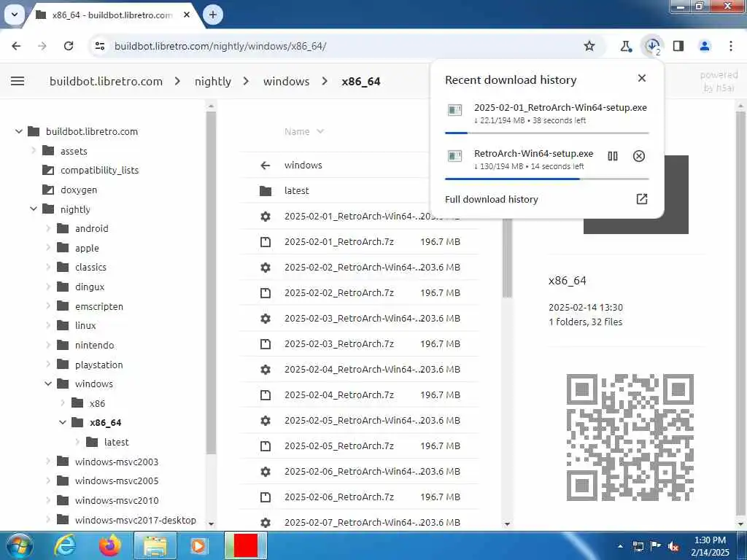Click the address bar URL
The width and height of the screenshot is (747, 560).
220,46
